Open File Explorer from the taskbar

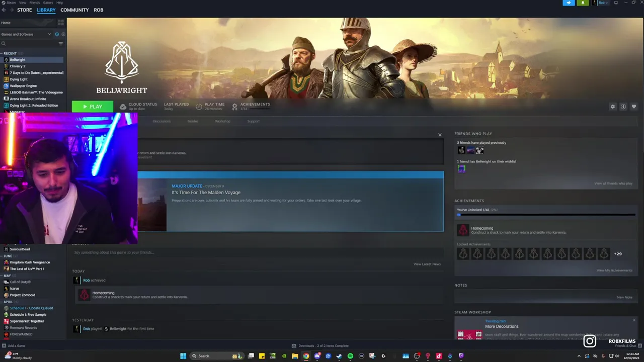point(295,356)
